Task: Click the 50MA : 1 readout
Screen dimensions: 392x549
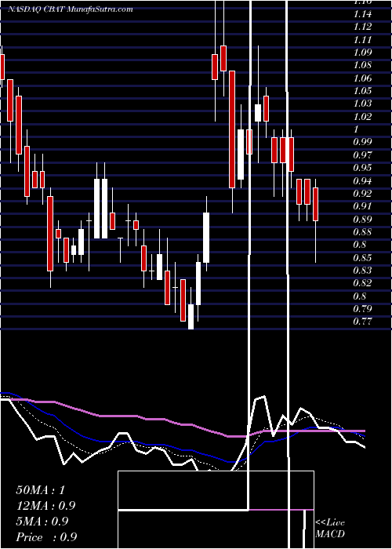Action: tap(41, 490)
